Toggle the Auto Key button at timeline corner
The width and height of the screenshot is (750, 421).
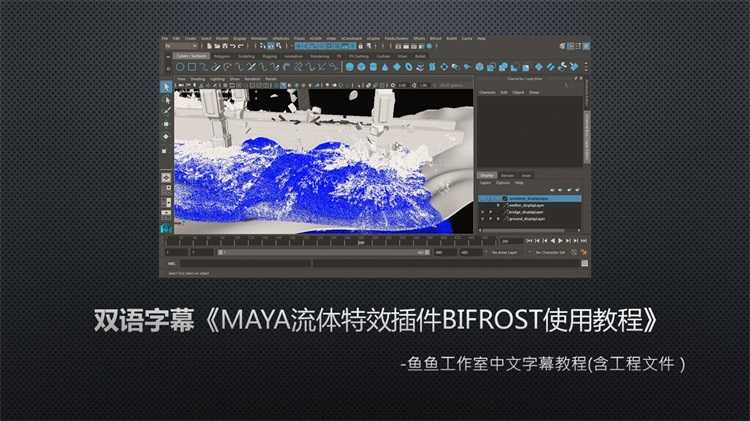583,252
